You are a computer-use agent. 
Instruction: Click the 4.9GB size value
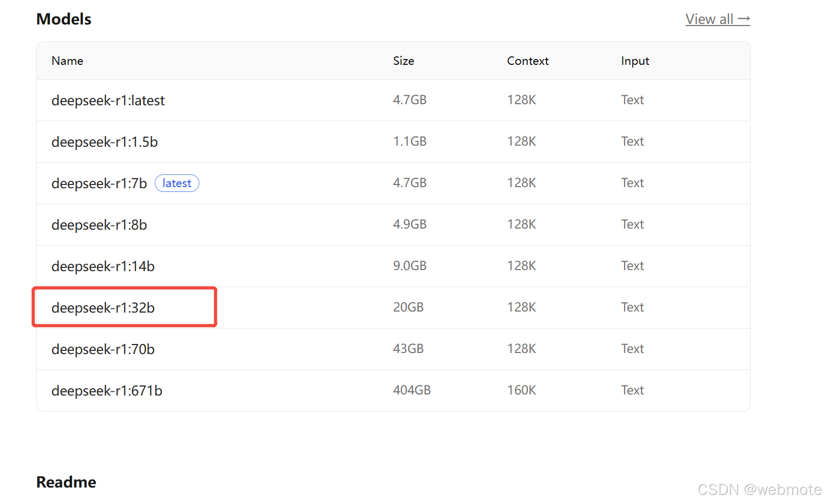click(x=410, y=224)
